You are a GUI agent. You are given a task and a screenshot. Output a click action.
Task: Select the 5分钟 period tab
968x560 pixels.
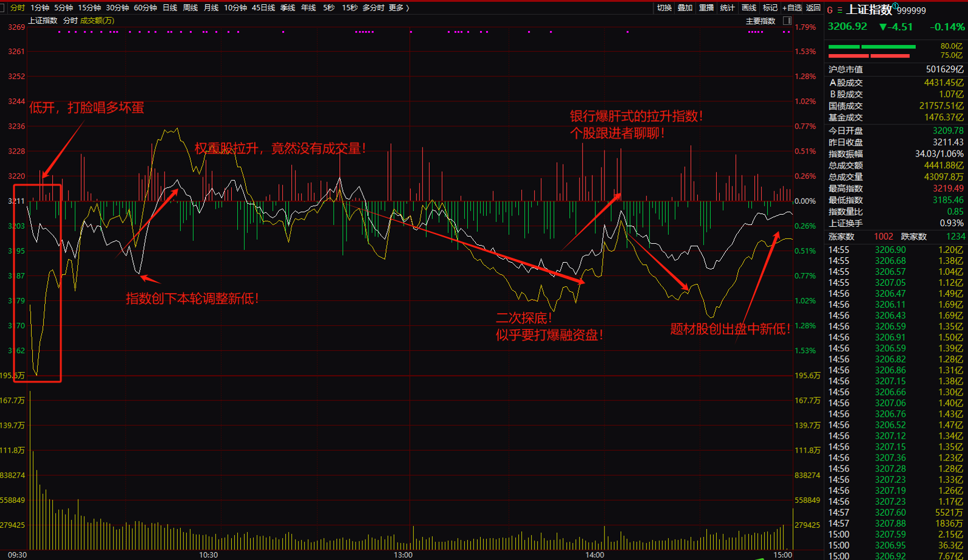click(x=64, y=8)
